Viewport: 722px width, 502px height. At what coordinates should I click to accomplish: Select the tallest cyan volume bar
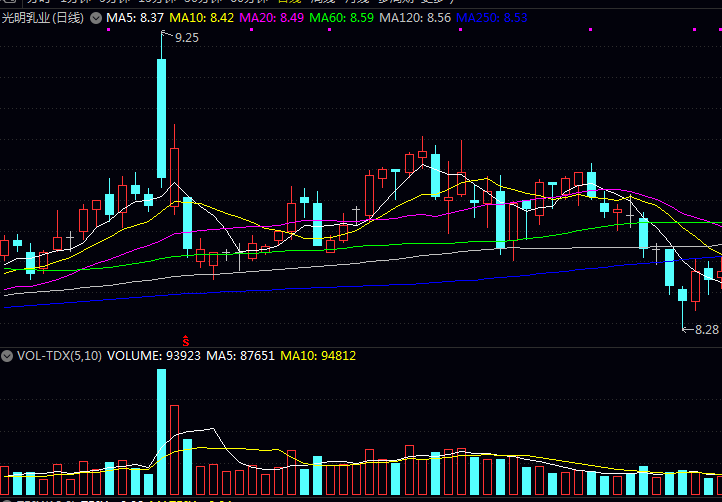[162, 432]
